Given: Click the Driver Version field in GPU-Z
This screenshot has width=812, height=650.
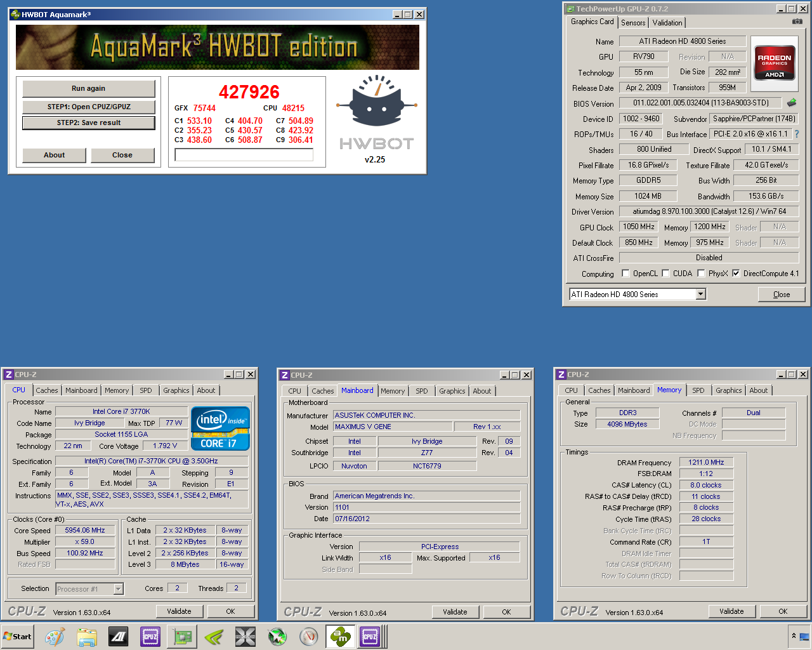Looking at the screenshot, I should (x=709, y=211).
